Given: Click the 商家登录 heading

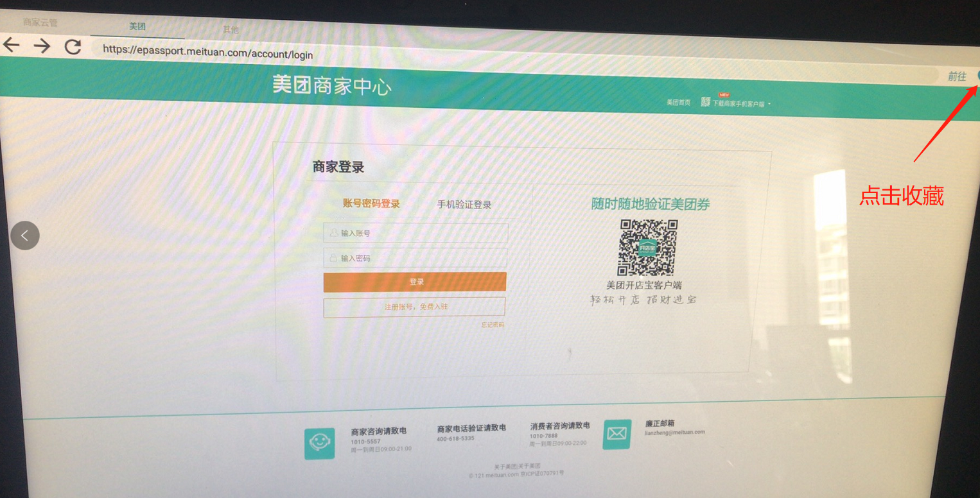Looking at the screenshot, I should (338, 167).
